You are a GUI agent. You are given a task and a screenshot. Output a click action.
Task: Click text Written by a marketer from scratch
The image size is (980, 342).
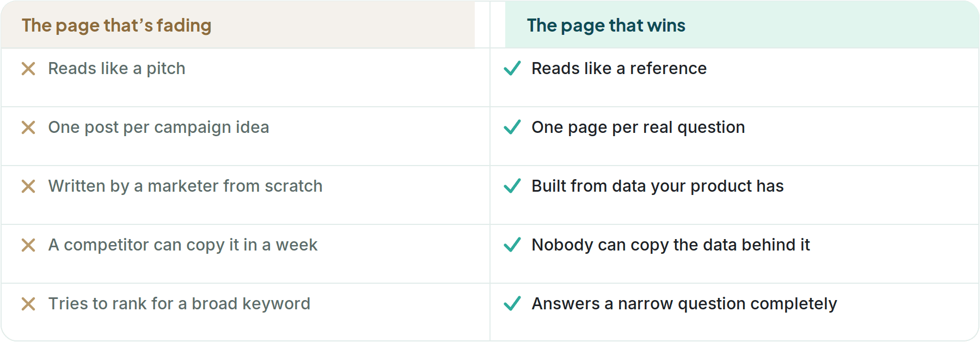(185, 186)
